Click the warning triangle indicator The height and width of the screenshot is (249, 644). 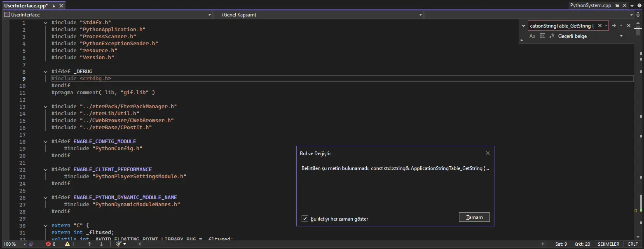tap(67, 244)
